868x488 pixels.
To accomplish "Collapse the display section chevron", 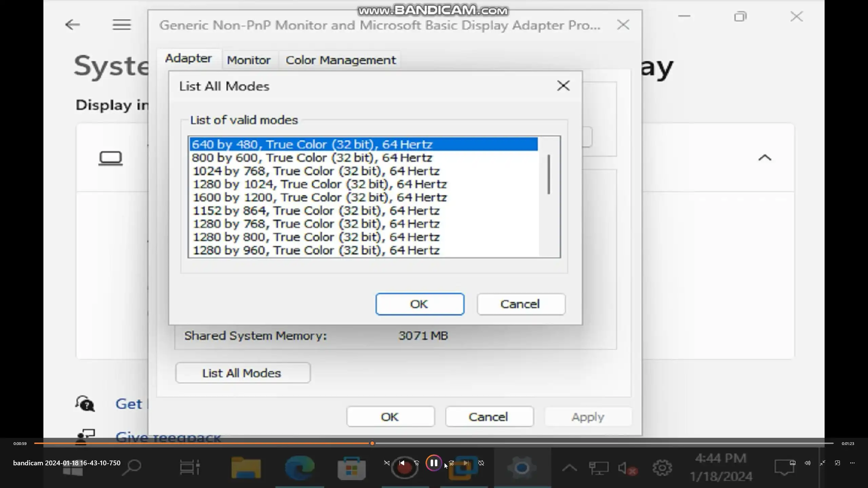I will (765, 158).
